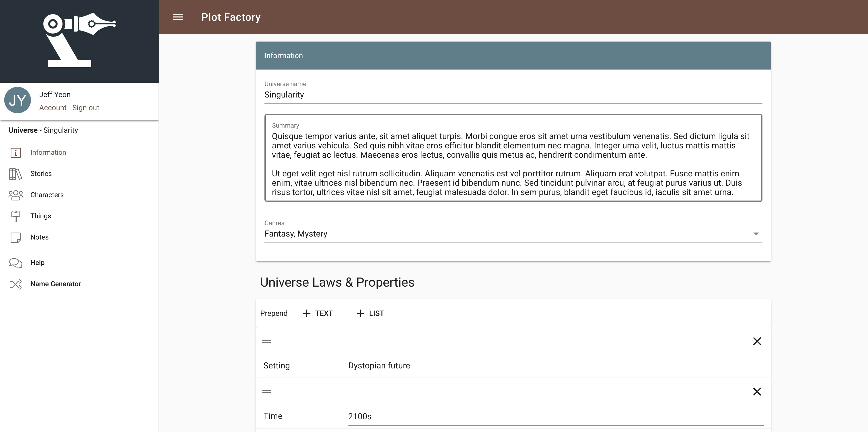The width and height of the screenshot is (868, 432).
Task: Edit the Universe name field Singularity
Action: point(337,95)
